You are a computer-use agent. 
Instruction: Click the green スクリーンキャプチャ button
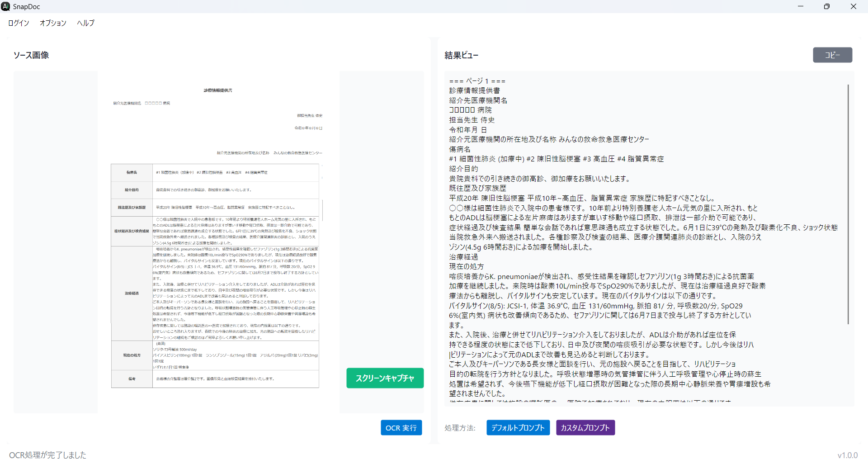pyautogui.click(x=385, y=378)
